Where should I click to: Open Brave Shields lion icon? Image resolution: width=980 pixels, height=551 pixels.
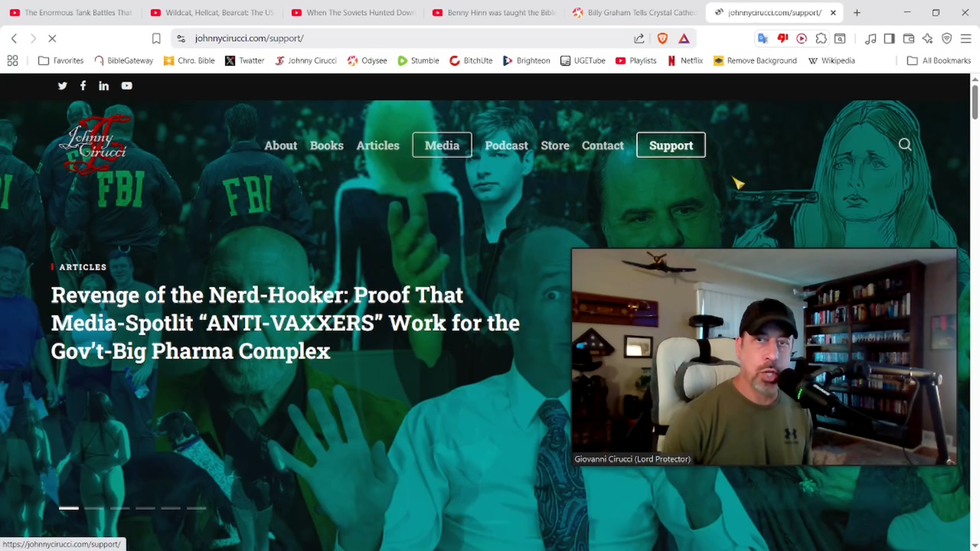pos(662,38)
